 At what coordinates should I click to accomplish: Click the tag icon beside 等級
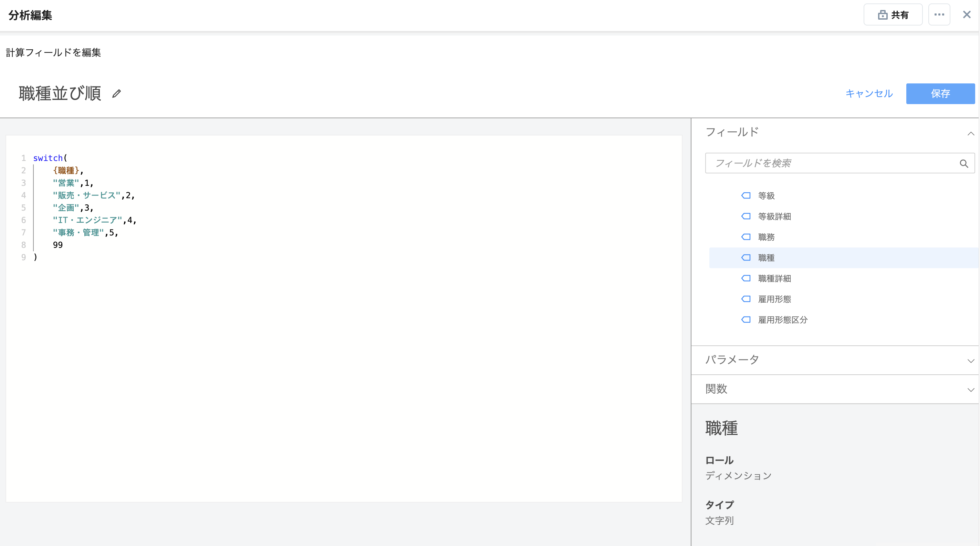[746, 196]
